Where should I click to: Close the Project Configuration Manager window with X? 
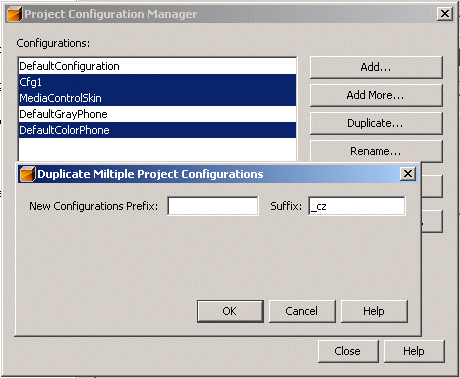point(445,14)
